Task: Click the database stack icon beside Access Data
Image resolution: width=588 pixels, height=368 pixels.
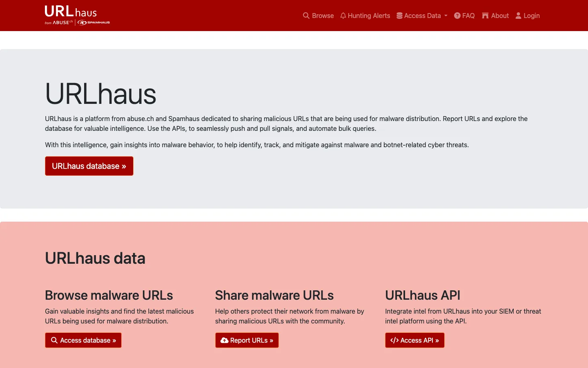Action: [x=399, y=16]
